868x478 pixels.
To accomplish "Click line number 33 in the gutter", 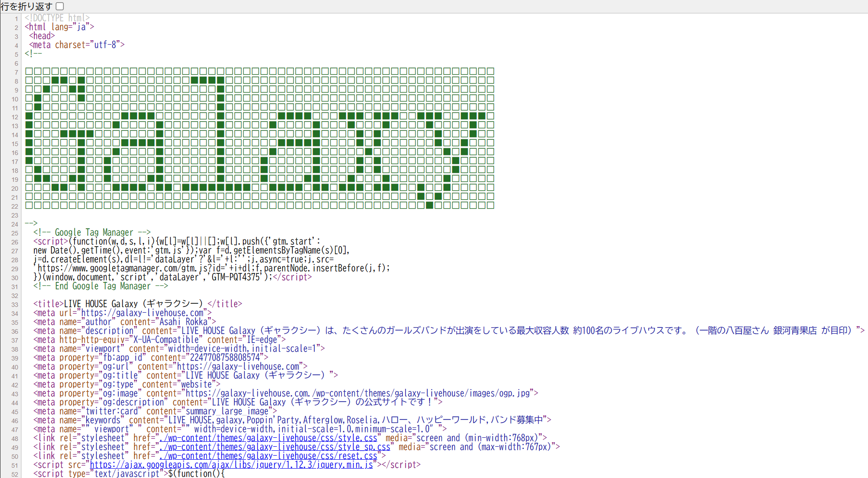I will pyautogui.click(x=15, y=305).
